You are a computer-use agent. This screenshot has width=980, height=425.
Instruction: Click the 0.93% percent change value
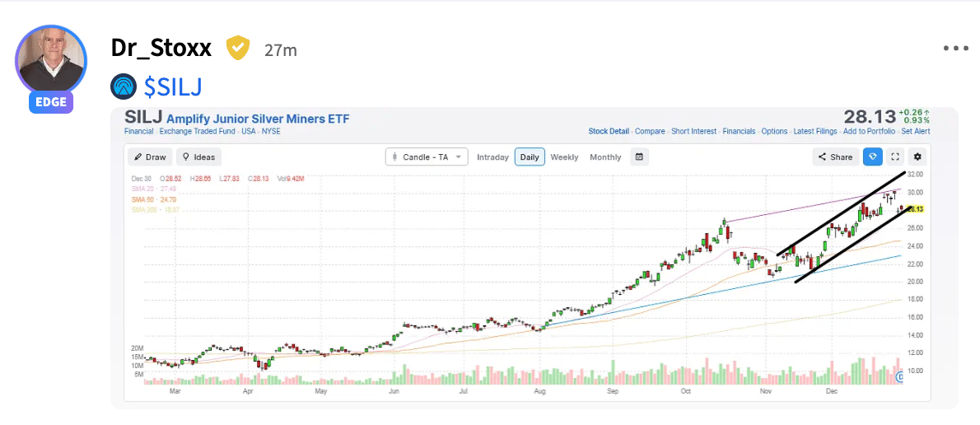[917, 120]
